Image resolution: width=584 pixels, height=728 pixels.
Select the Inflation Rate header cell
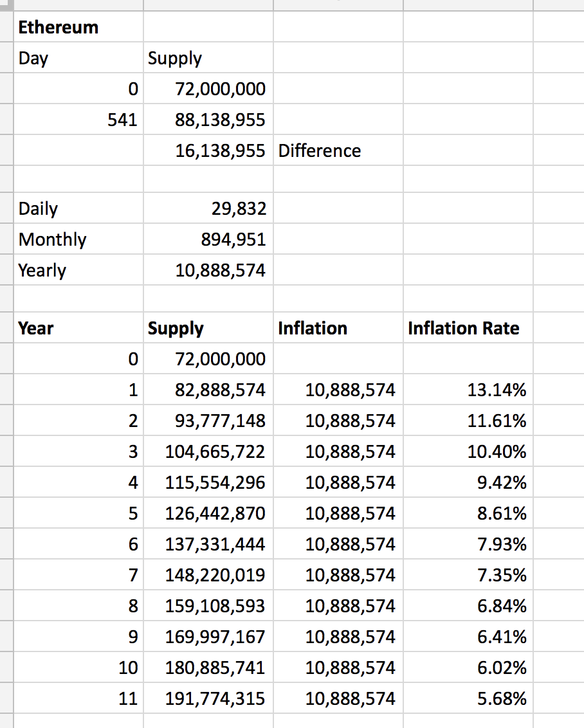[x=468, y=328]
